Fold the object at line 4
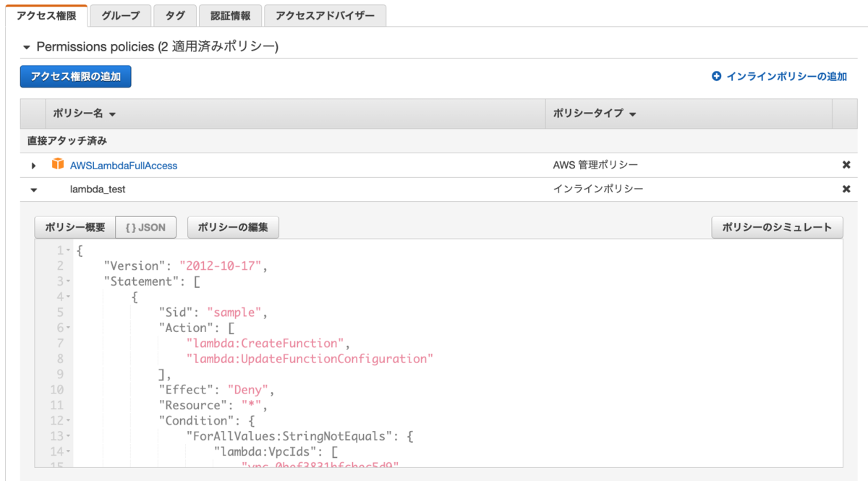 pyautogui.click(x=69, y=297)
